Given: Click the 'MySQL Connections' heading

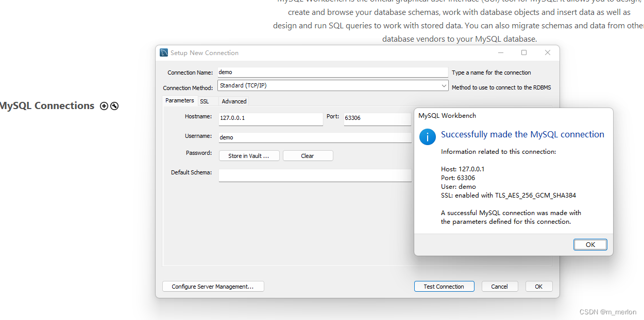Looking at the screenshot, I should point(47,106).
